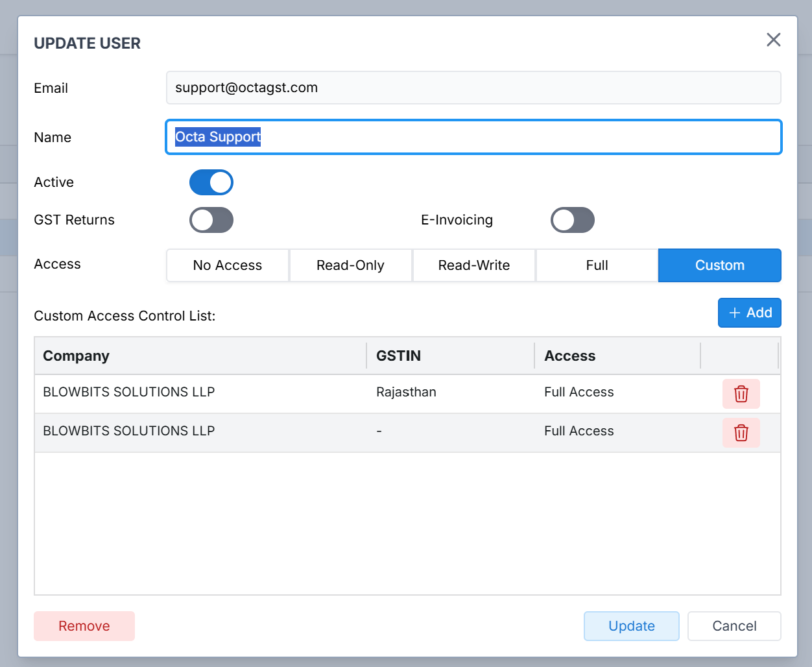The width and height of the screenshot is (812, 667).
Task: Switch access to Full
Action: click(597, 265)
